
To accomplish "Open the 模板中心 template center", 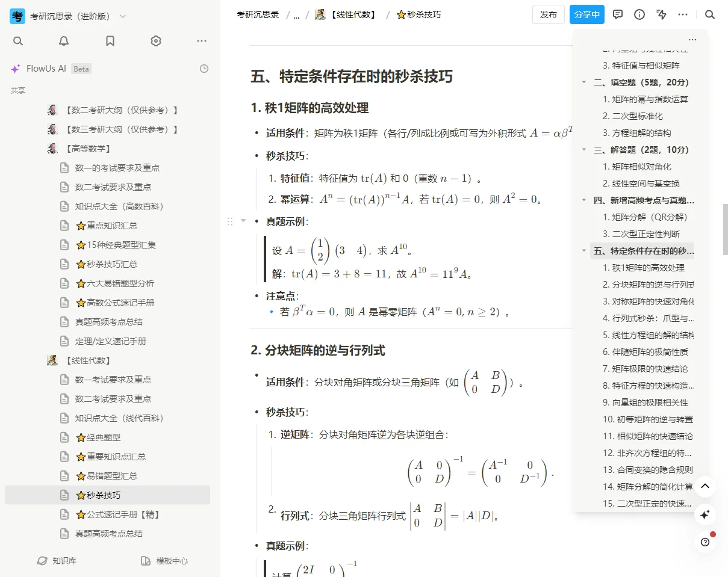I will (x=164, y=561).
